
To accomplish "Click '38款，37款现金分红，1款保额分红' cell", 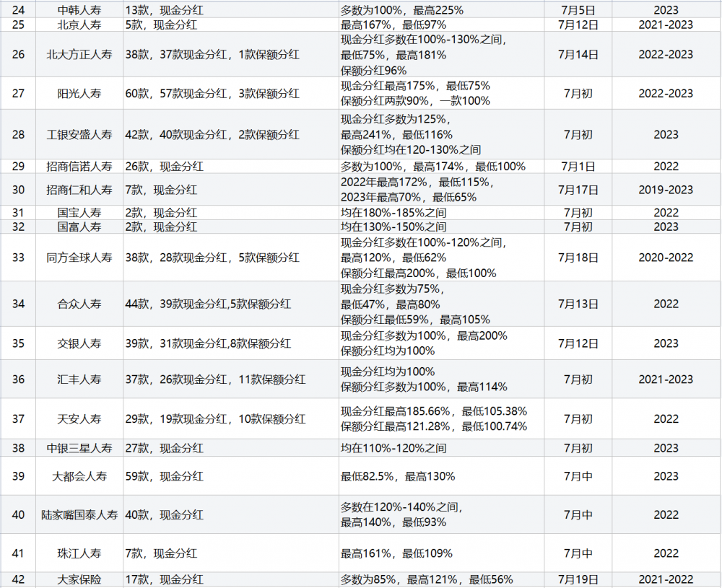I will pos(231,54).
